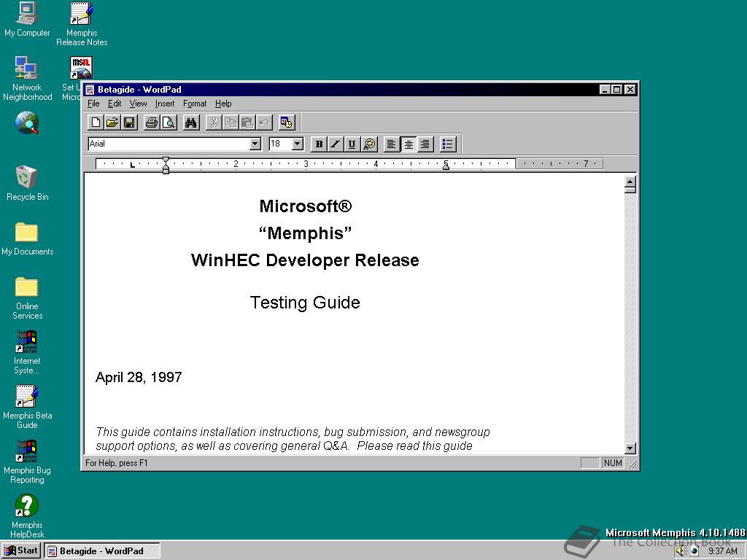Cut selection with the scissors icon

click(214, 122)
